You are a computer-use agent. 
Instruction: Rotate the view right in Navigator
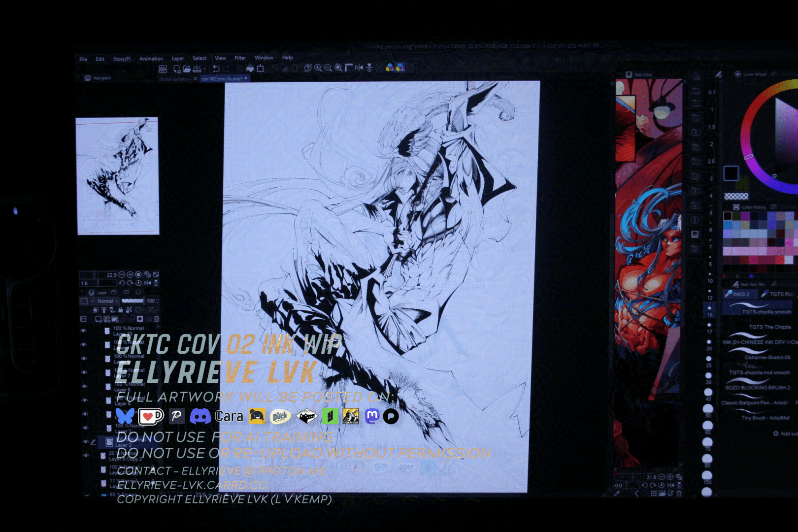[130, 283]
